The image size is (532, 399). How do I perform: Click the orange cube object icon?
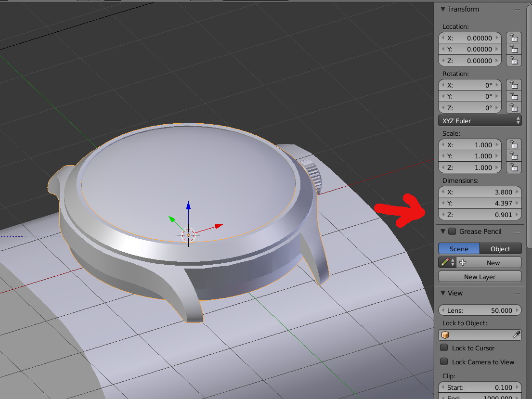[445, 335]
